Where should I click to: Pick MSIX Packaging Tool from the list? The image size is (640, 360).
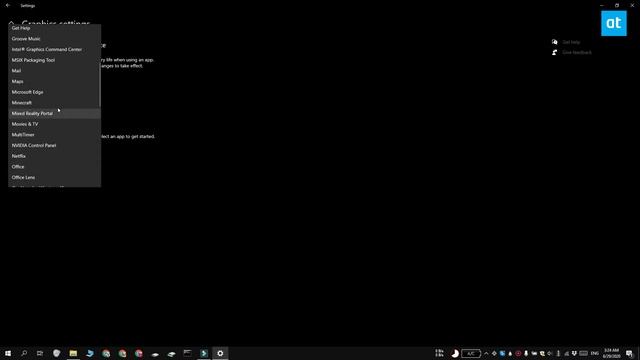[54, 60]
